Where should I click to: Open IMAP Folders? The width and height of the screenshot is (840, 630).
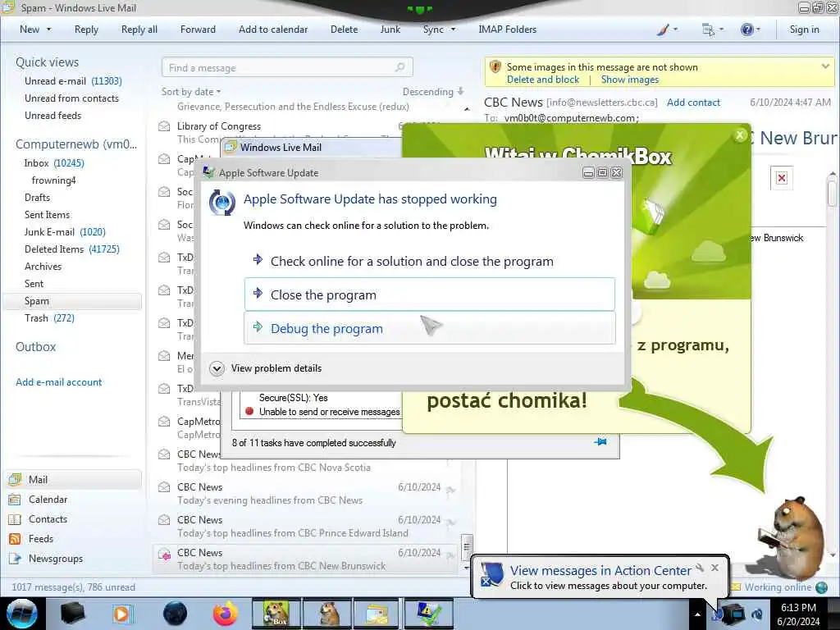tap(507, 30)
